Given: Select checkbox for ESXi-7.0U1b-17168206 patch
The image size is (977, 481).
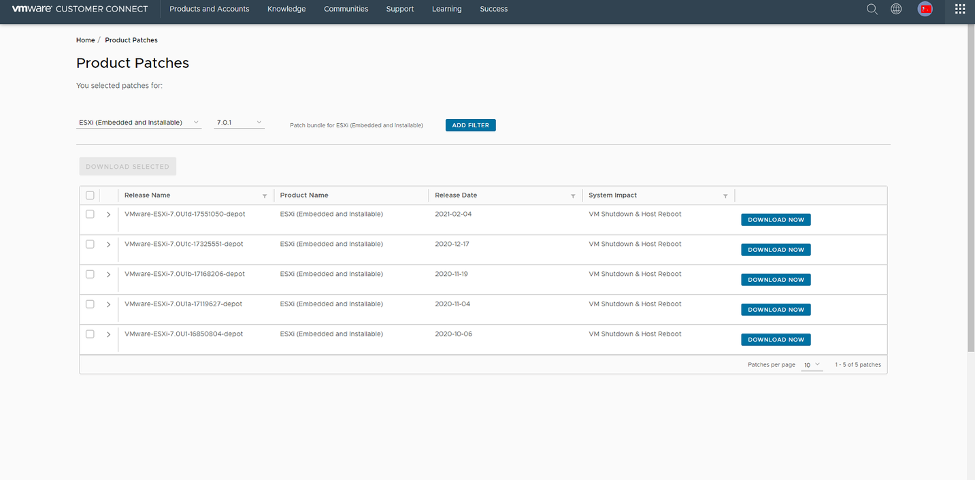Looking at the screenshot, I should 90,274.
